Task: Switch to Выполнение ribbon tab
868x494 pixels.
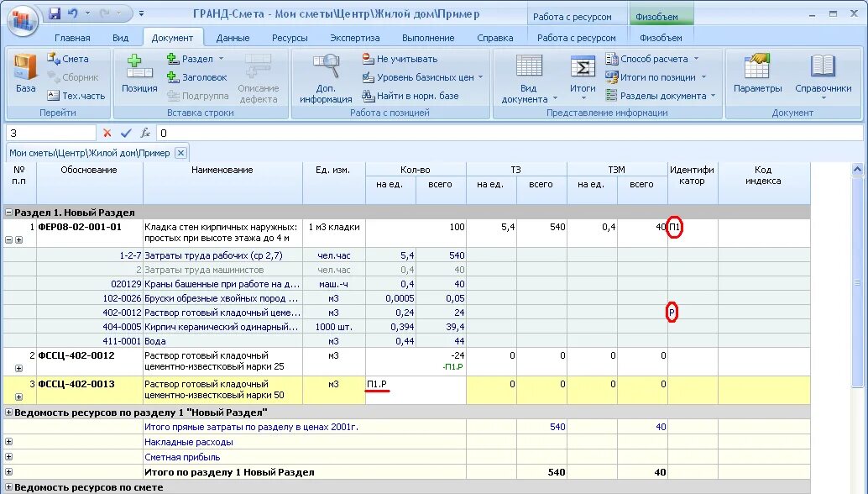Action: (x=428, y=38)
